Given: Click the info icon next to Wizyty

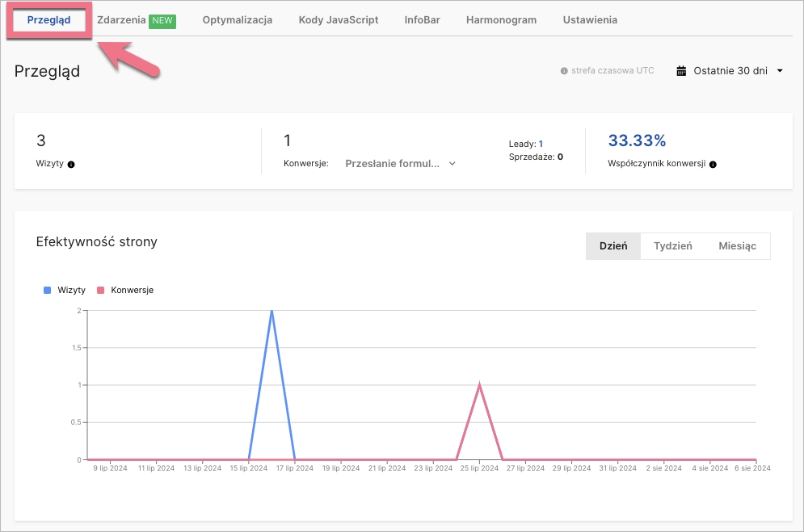Looking at the screenshot, I should pyautogui.click(x=73, y=165).
